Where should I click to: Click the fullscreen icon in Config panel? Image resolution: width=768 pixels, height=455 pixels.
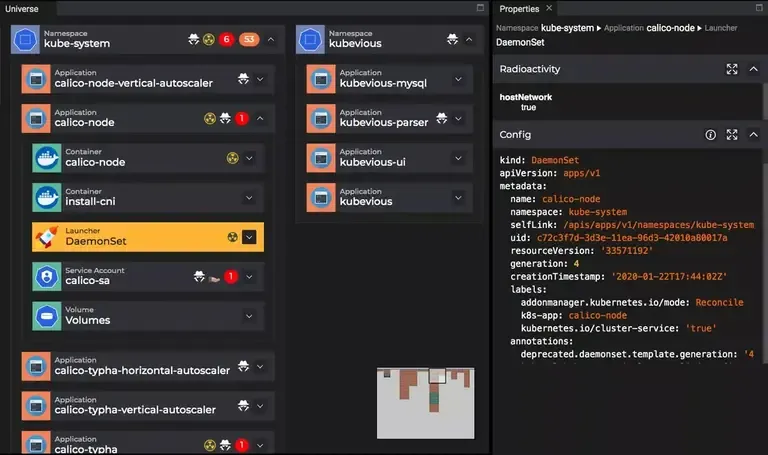pos(732,135)
